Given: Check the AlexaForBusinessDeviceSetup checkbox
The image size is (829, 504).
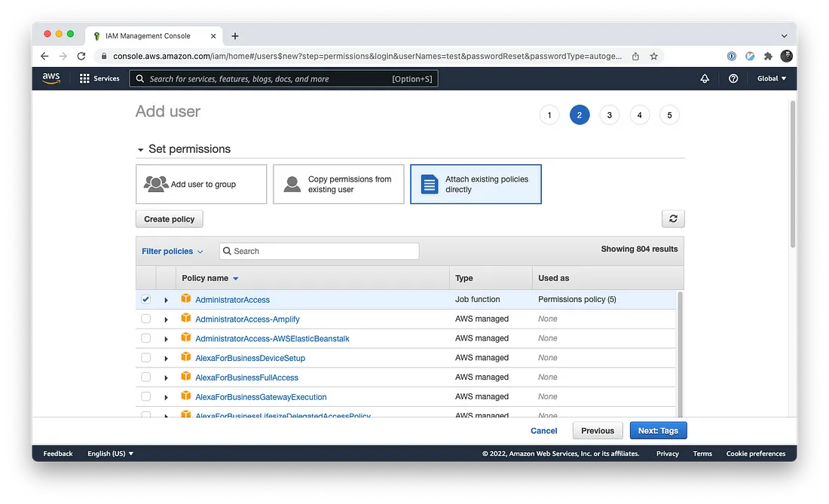Looking at the screenshot, I should click(x=146, y=358).
